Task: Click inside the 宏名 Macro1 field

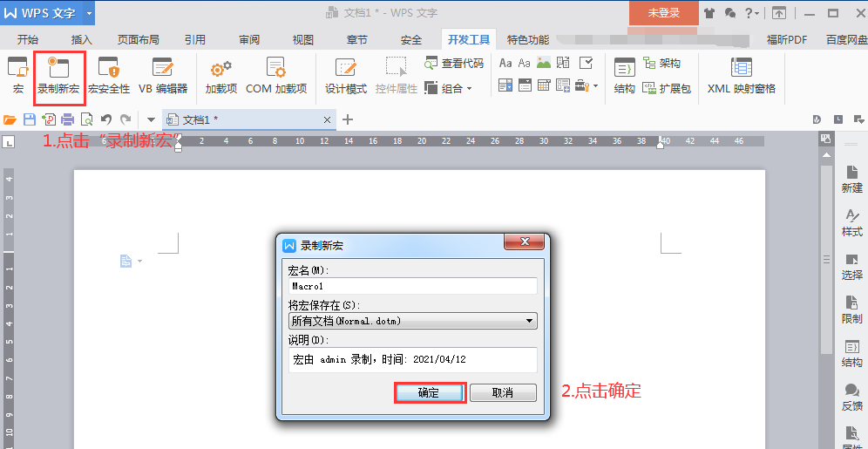Action: [413, 286]
